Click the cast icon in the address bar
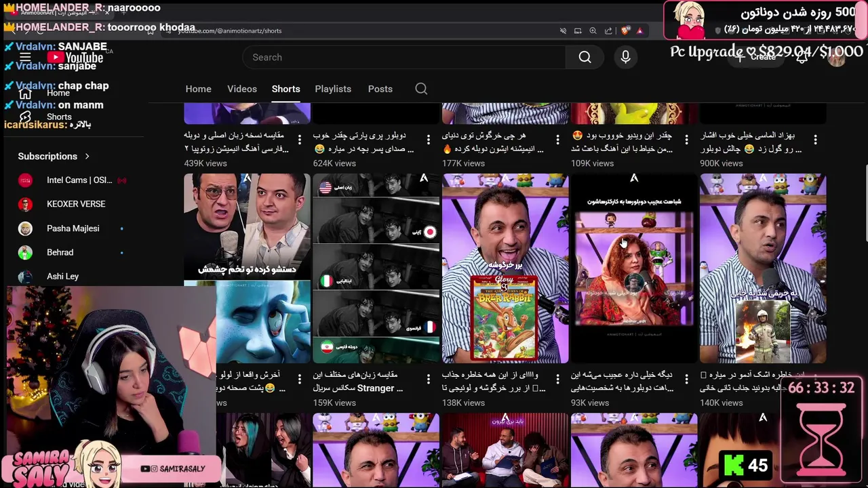The width and height of the screenshot is (868, 488). (578, 30)
